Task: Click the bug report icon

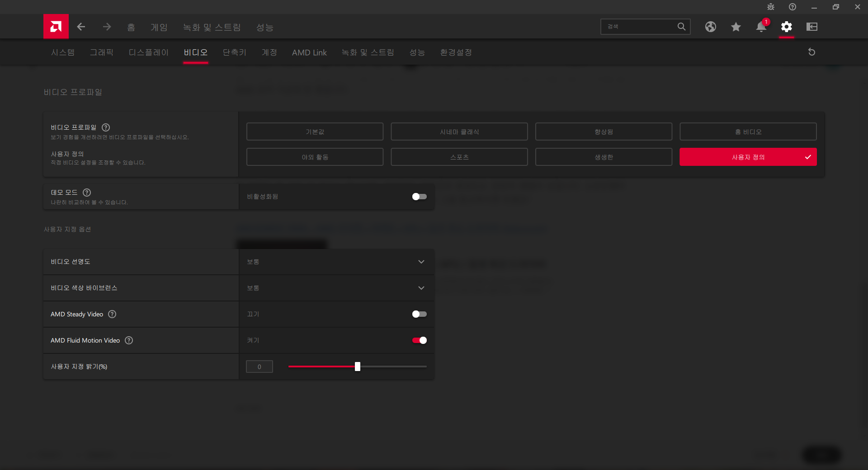Action: (x=771, y=7)
